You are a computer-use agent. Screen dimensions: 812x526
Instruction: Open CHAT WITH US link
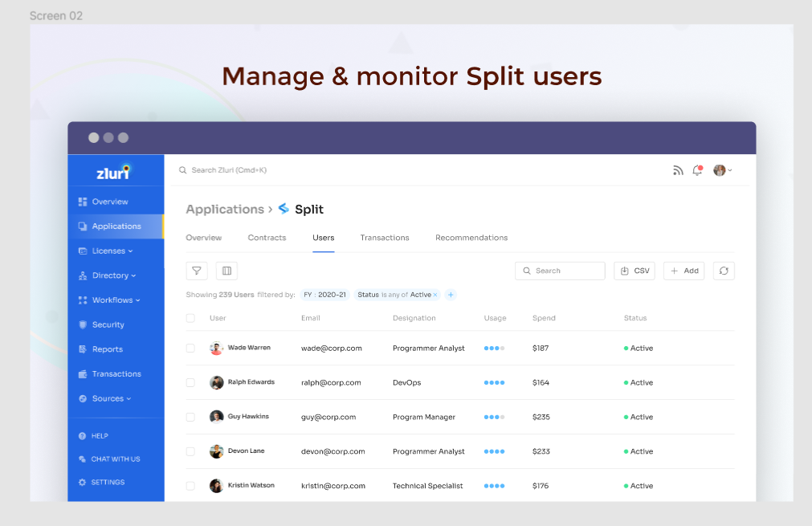tap(116, 459)
